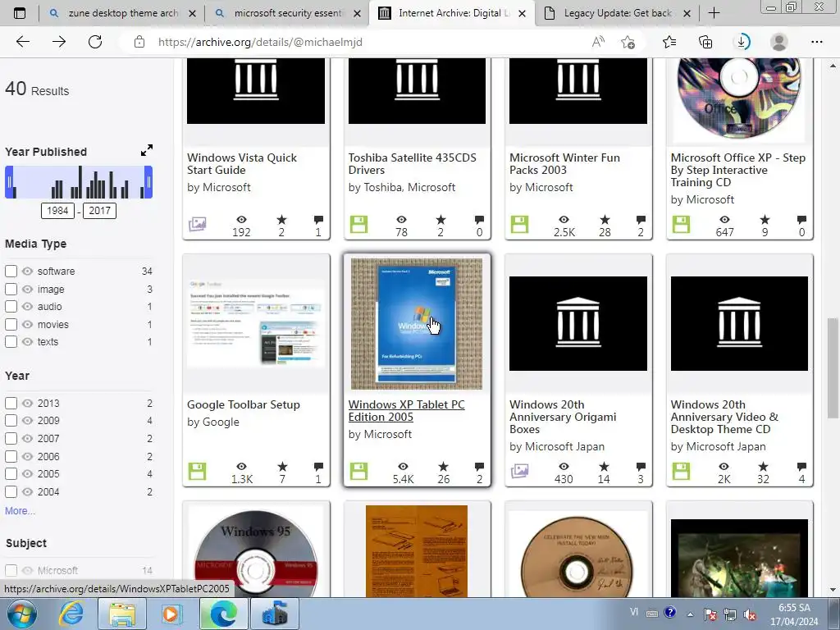Switch to zune desktop theme tab

coord(123,13)
